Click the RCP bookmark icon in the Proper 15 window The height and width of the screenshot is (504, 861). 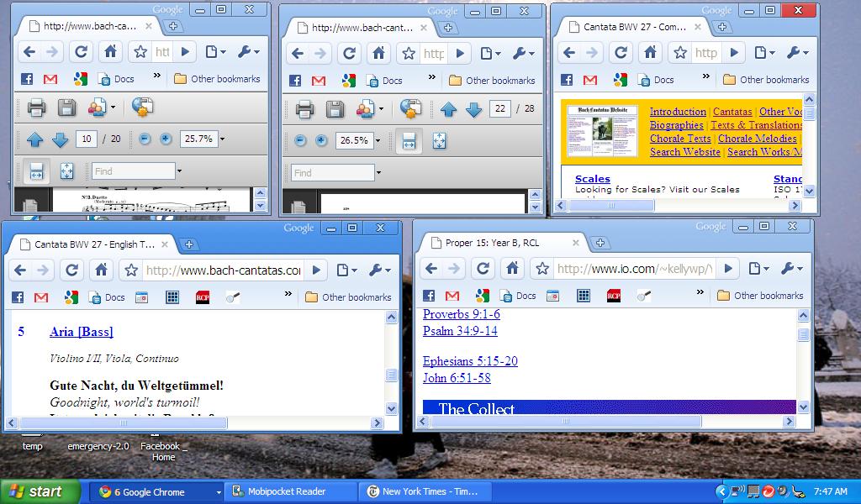[x=613, y=296]
